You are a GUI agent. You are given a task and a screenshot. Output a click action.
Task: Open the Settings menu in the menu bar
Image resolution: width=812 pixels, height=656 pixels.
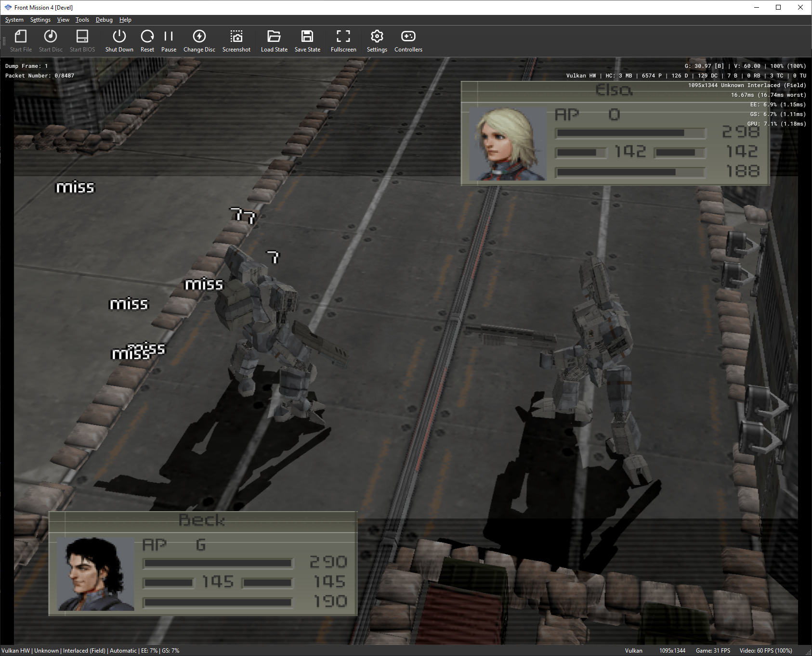(x=40, y=20)
